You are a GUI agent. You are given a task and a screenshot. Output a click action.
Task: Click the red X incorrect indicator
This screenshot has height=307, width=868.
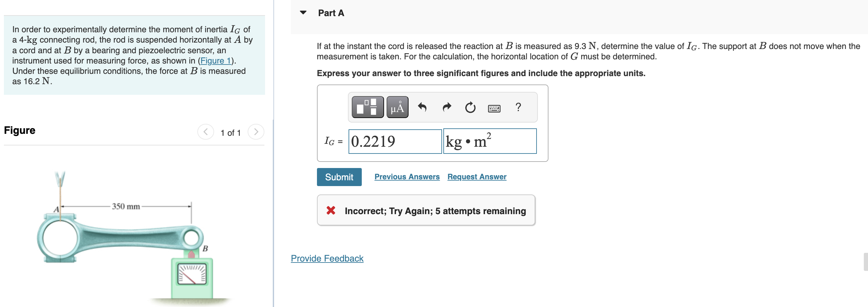tap(331, 211)
